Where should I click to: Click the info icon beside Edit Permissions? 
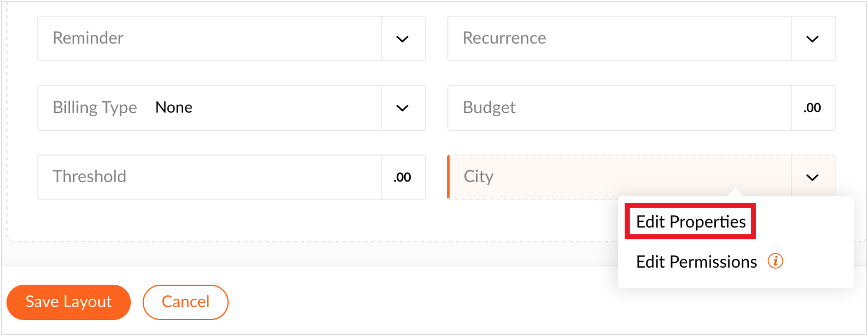pos(775,261)
